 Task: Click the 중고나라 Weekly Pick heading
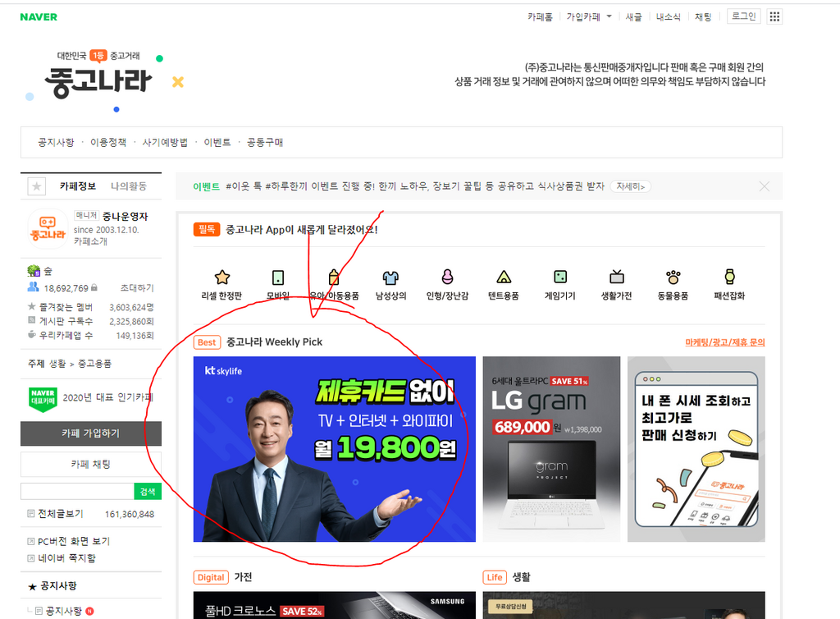274,342
